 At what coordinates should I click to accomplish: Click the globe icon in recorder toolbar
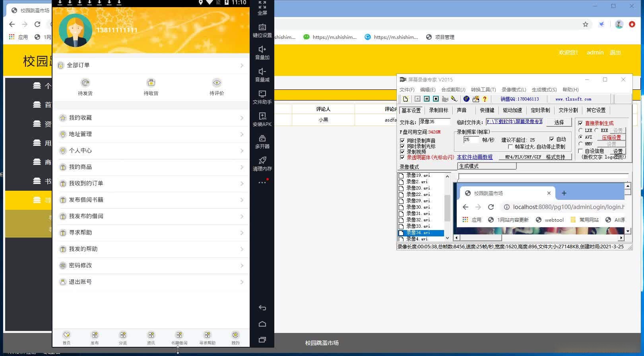(466, 99)
